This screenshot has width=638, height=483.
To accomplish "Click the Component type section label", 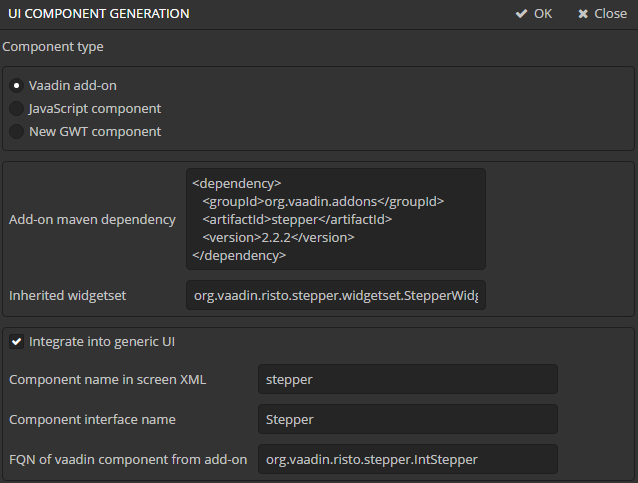I will click(53, 46).
